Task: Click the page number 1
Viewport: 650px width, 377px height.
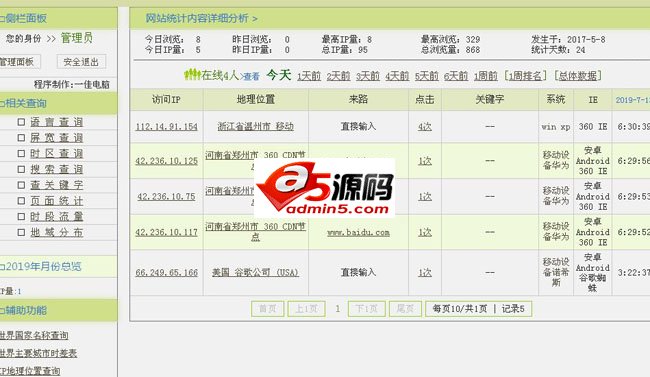Action: tap(337, 309)
